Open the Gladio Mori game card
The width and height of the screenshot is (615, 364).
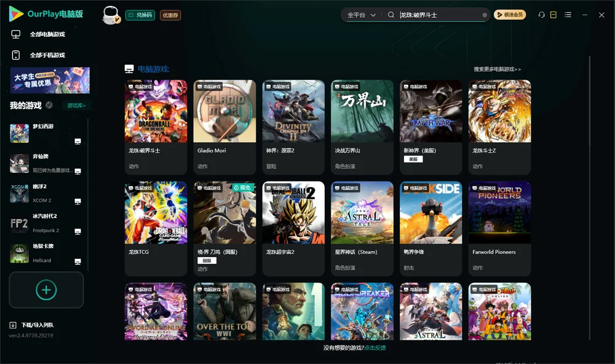point(224,127)
